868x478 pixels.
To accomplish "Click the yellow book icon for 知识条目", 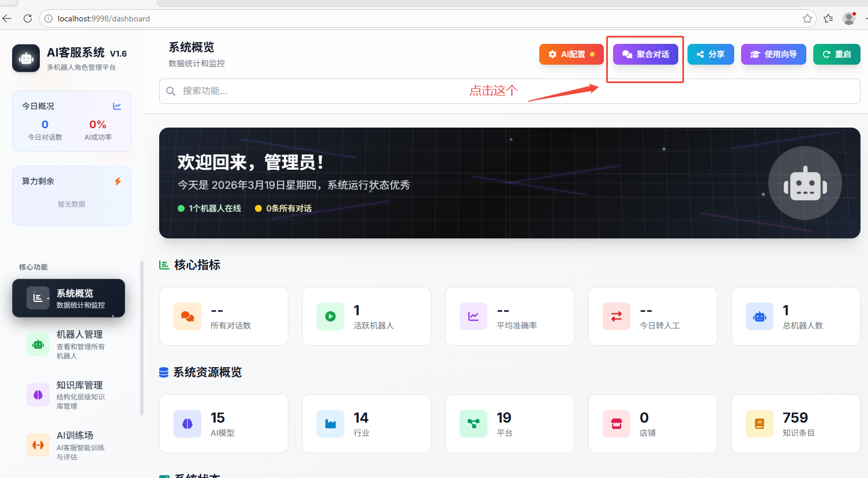I will [760, 424].
